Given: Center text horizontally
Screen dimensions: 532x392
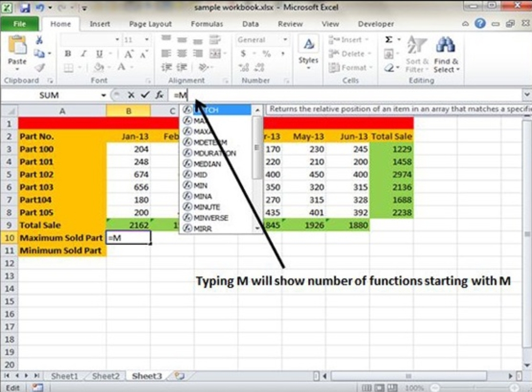Looking at the screenshot, I should tap(182, 53).
